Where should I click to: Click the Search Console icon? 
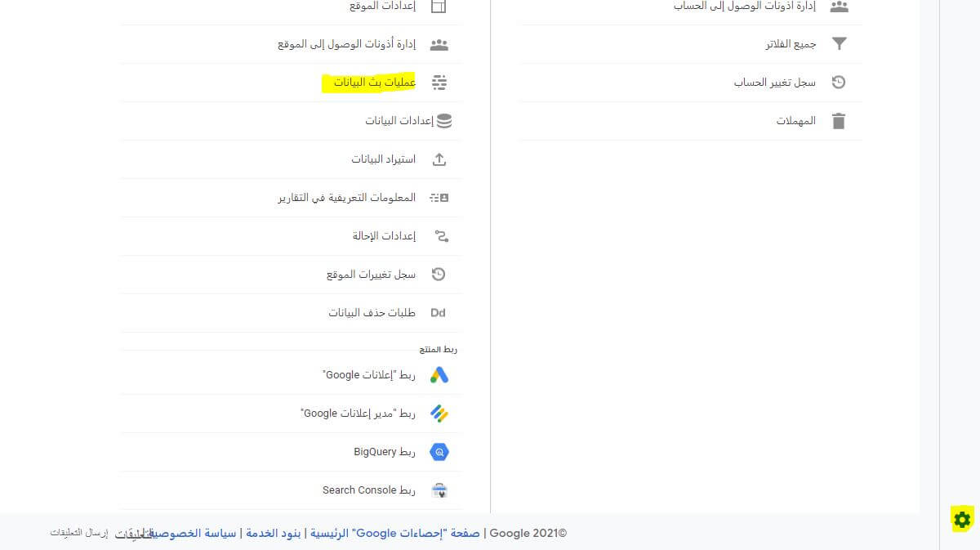pos(439,490)
